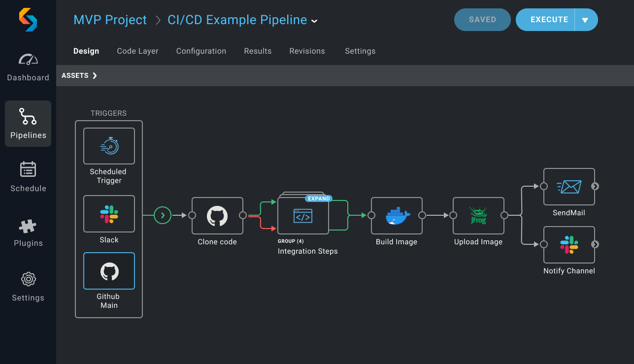Open the Dashboard sidebar icon

(x=28, y=60)
